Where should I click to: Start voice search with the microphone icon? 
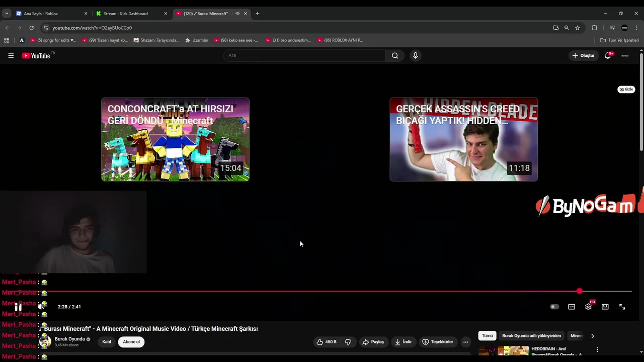[x=415, y=55]
